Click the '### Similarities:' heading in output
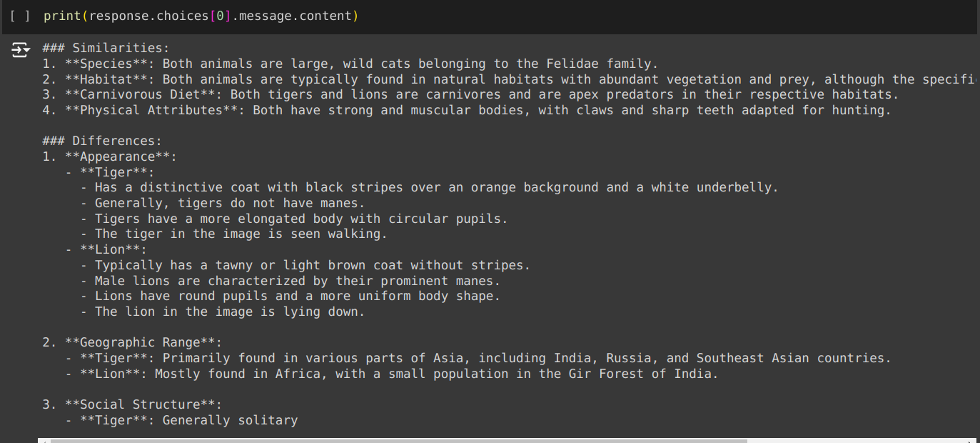Image resolution: width=980 pixels, height=443 pixels. coord(106,48)
